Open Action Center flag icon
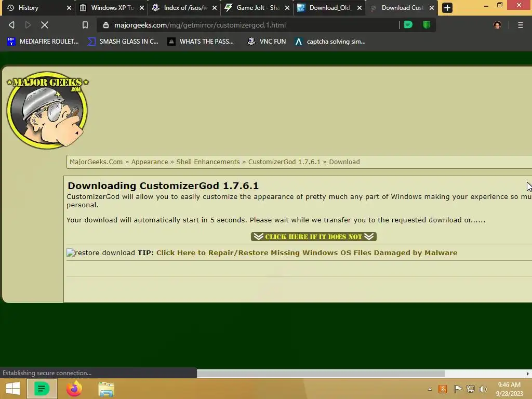The image size is (532, 399). click(x=458, y=389)
